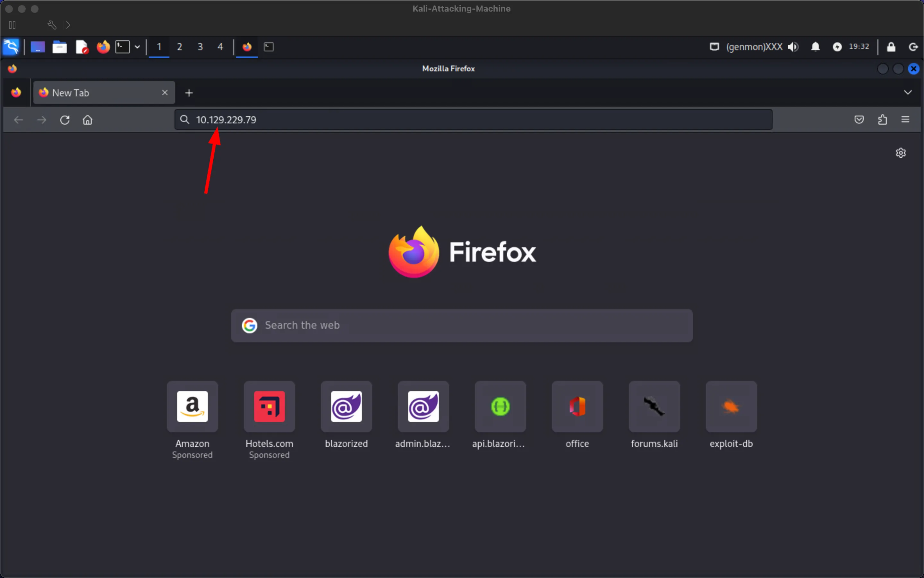Click the show desktop panel icon
924x578 pixels.
click(x=38, y=47)
